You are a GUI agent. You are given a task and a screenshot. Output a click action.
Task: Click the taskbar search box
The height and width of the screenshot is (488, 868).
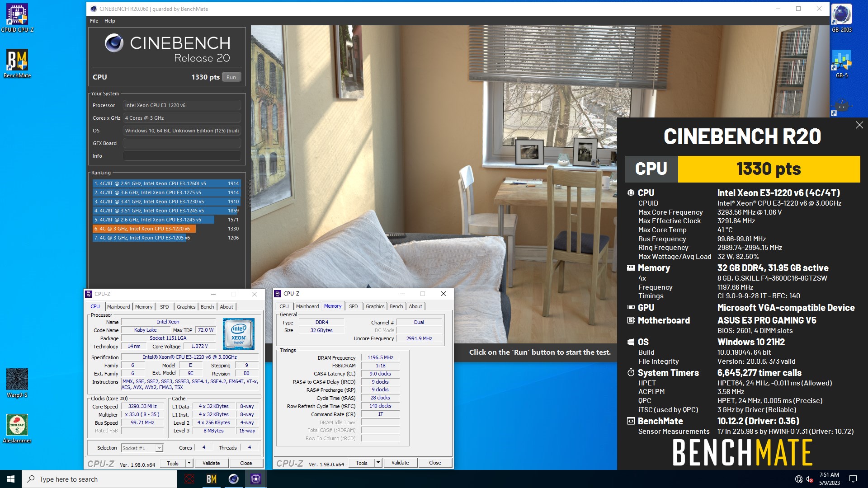click(x=99, y=479)
